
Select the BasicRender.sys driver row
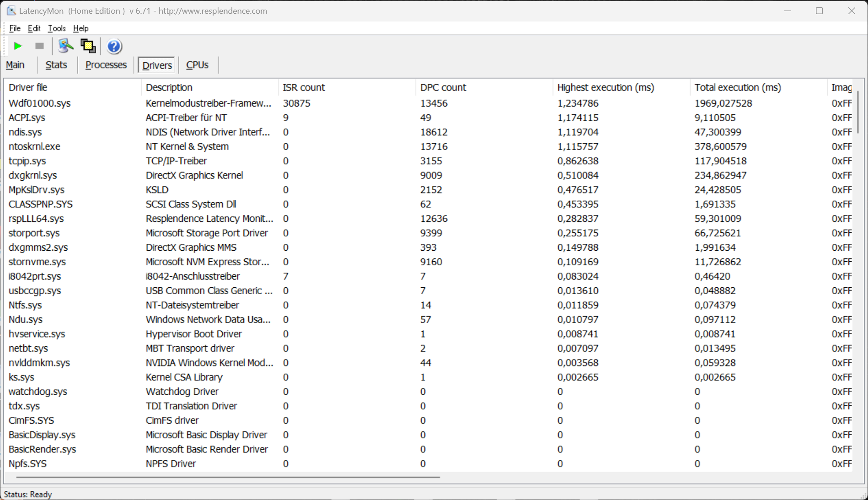[x=428, y=449]
